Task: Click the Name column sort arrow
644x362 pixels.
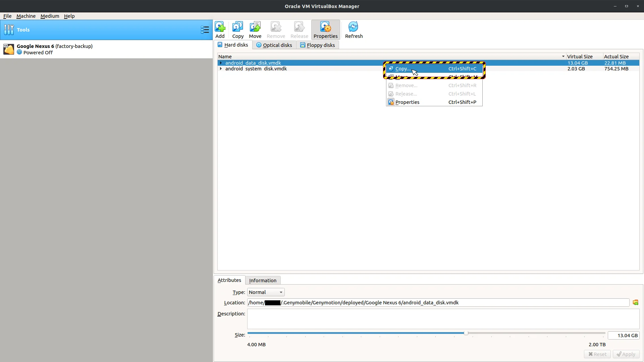Action: [x=563, y=57]
